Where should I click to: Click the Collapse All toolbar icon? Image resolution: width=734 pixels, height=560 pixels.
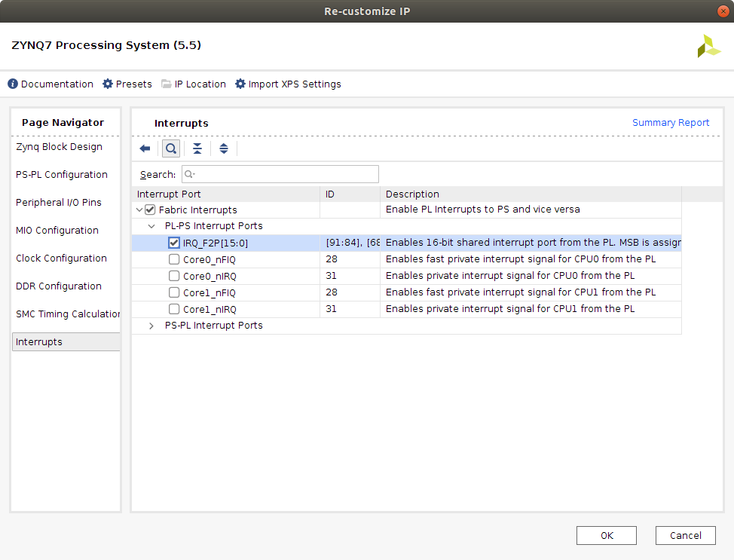pos(197,149)
